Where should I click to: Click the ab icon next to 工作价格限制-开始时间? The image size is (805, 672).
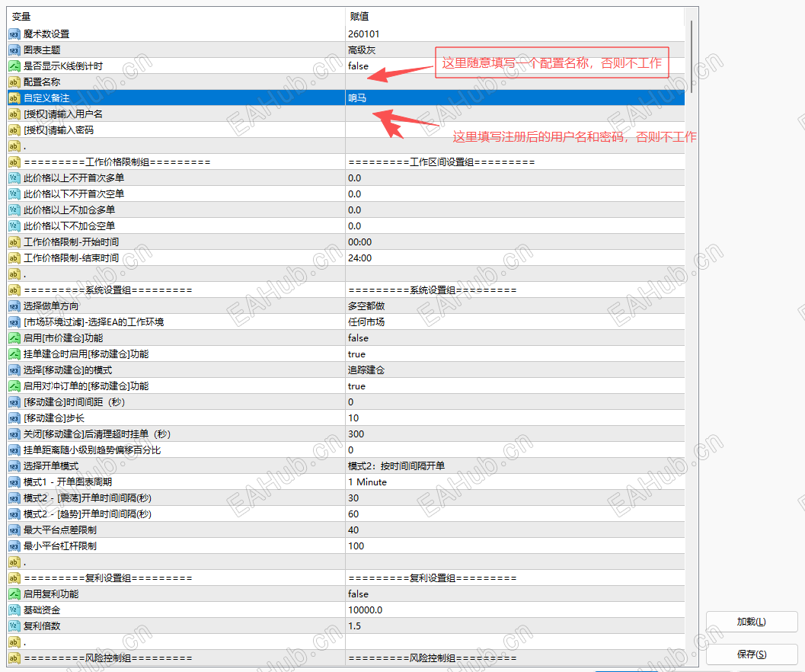tap(13, 242)
